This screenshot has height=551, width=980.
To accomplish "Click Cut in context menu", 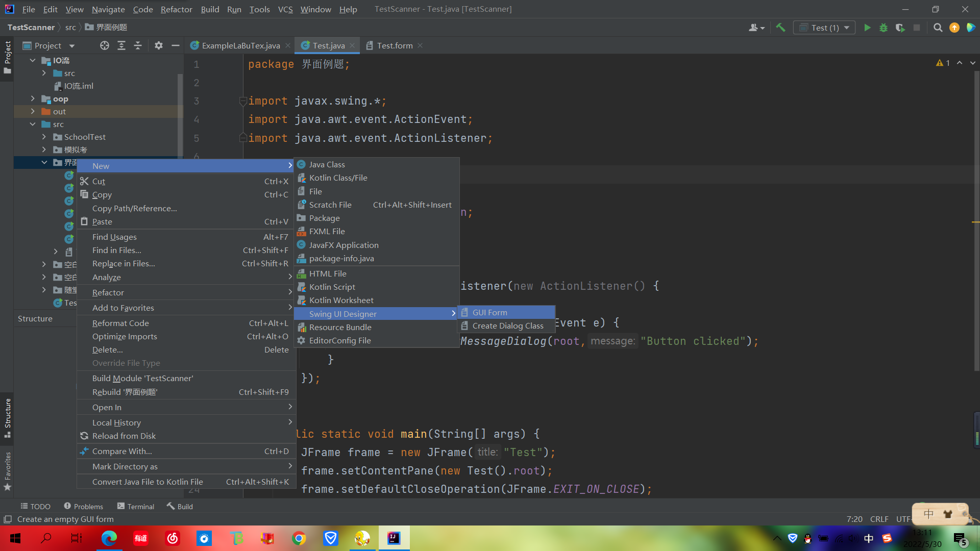I will coord(186,181).
